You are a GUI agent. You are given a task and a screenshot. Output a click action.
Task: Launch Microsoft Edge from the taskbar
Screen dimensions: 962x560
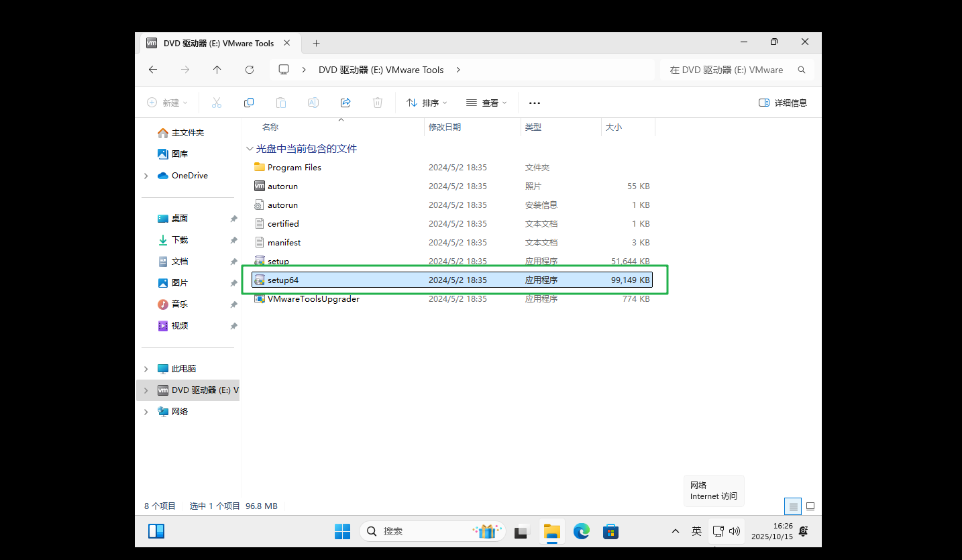[x=581, y=531]
